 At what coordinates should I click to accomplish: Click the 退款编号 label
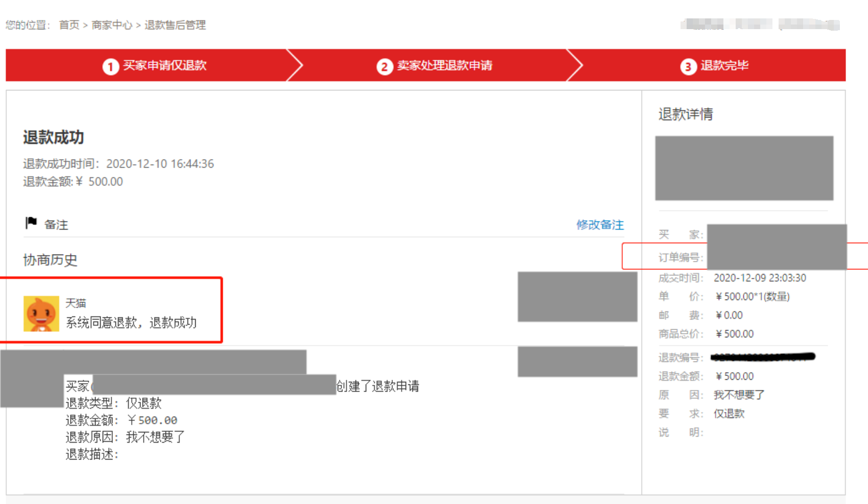681,358
